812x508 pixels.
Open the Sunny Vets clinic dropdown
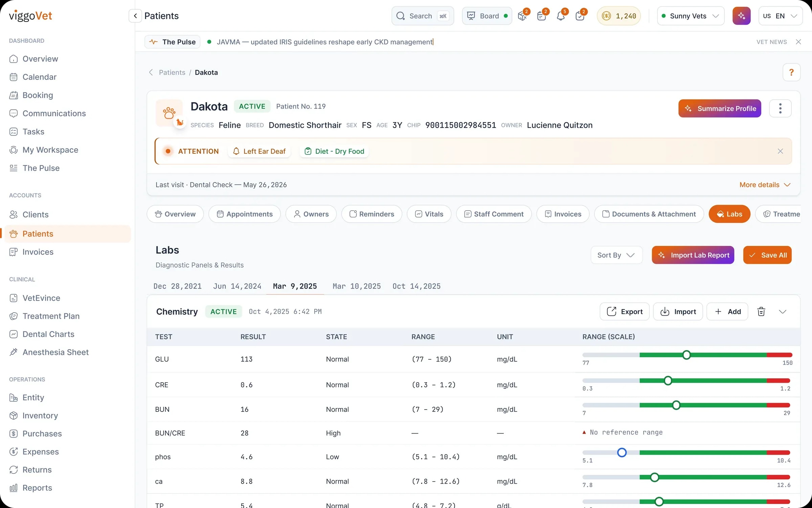click(x=691, y=16)
